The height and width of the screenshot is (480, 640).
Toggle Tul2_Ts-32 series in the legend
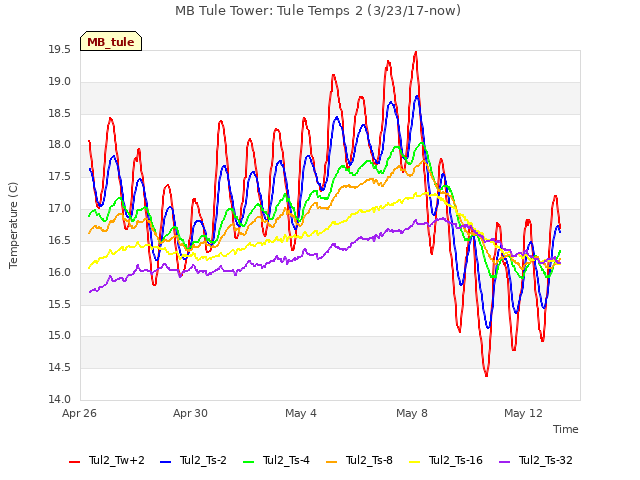pyautogui.click(x=536, y=460)
